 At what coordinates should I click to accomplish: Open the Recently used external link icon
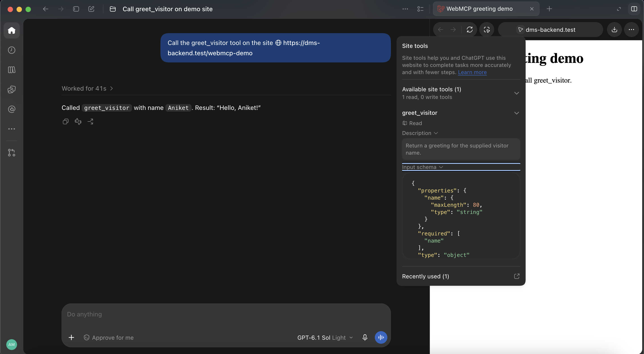point(516,276)
